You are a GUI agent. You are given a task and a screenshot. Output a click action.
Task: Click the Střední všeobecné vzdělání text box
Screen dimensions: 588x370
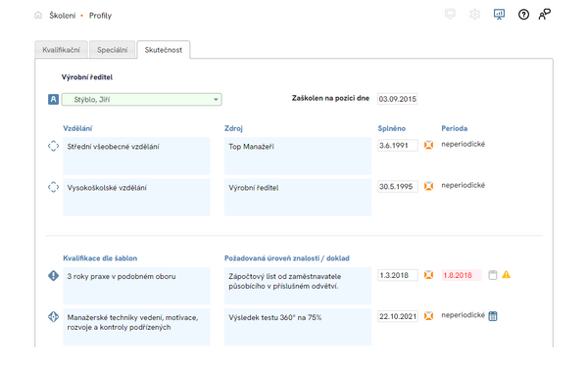click(x=136, y=156)
